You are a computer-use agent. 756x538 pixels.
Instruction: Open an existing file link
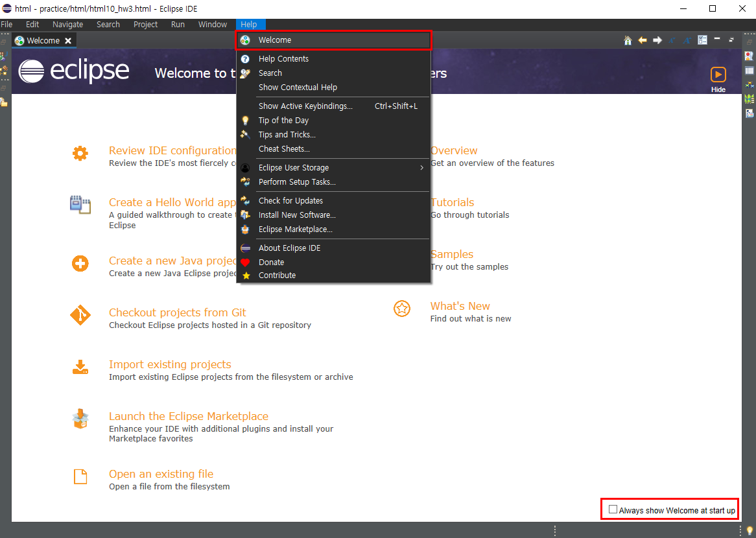pyautogui.click(x=161, y=474)
